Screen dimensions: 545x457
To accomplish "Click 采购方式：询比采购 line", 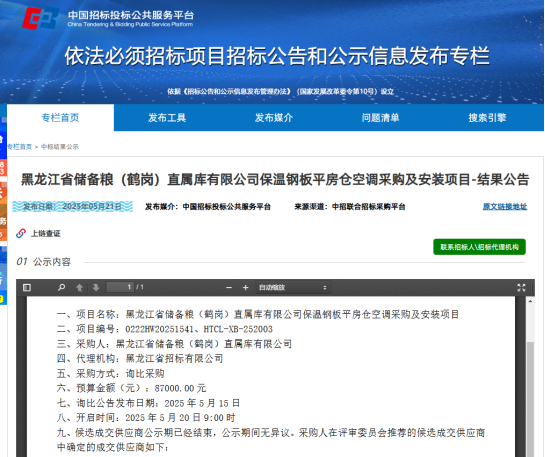I will (111, 374).
